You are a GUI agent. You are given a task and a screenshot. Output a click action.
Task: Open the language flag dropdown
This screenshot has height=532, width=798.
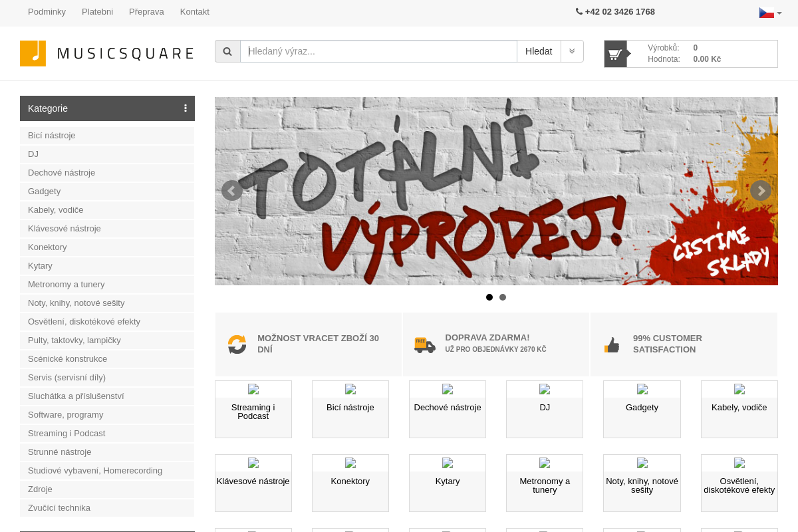[769, 12]
